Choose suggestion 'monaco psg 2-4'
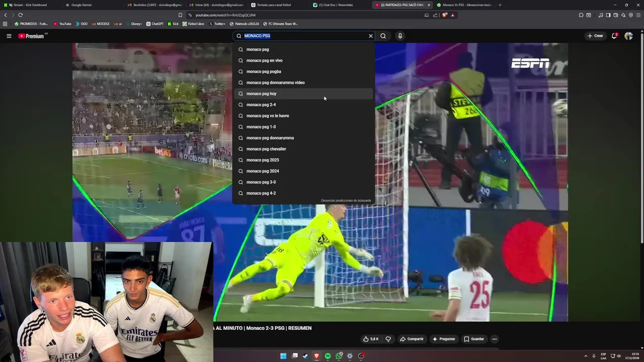 click(303, 105)
